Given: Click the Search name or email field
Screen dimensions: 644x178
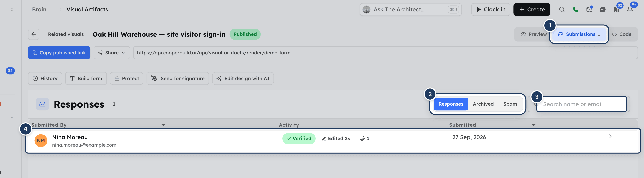Looking at the screenshot, I should point(581,104).
